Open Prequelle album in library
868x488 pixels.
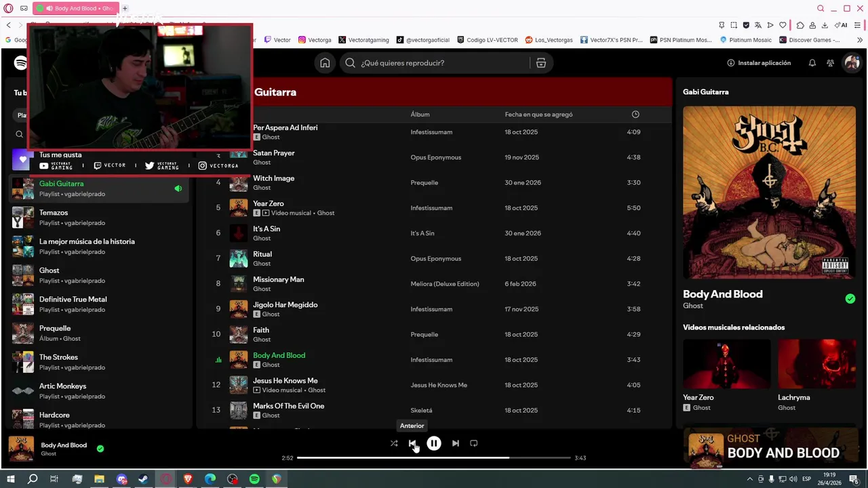(x=98, y=333)
